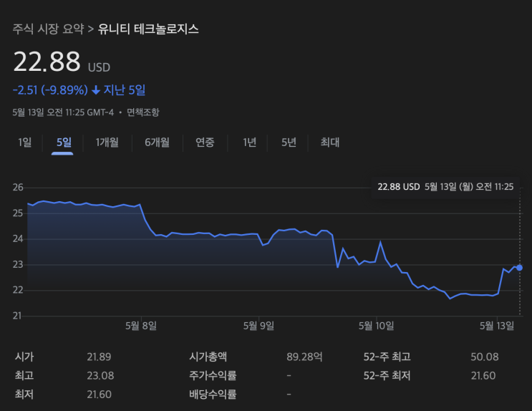This screenshot has height=411, width=532.
Task: Click the 5월 10일 axis label
Action: 377,327
